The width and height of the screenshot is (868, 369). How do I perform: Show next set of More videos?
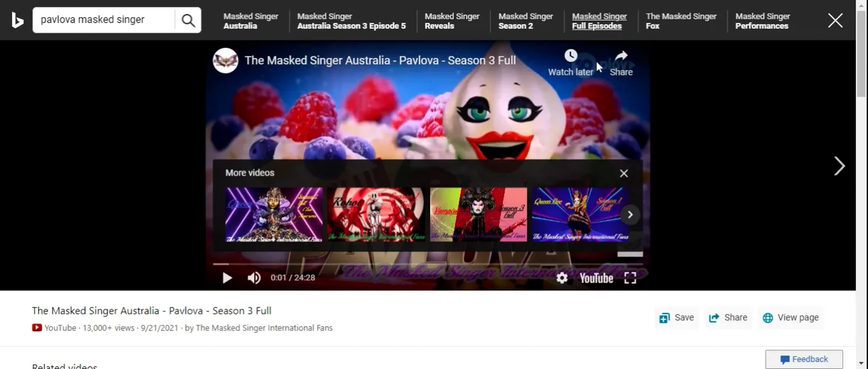[x=630, y=215]
